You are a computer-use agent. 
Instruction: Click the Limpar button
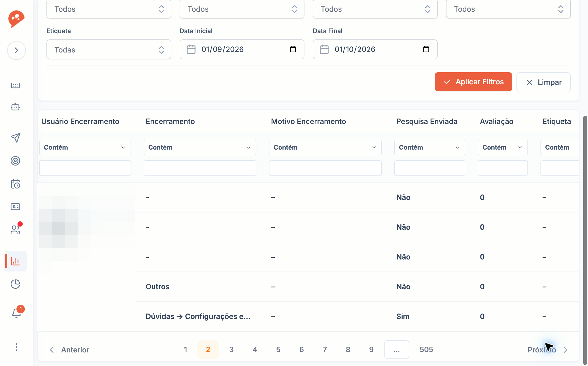pos(543,82)
